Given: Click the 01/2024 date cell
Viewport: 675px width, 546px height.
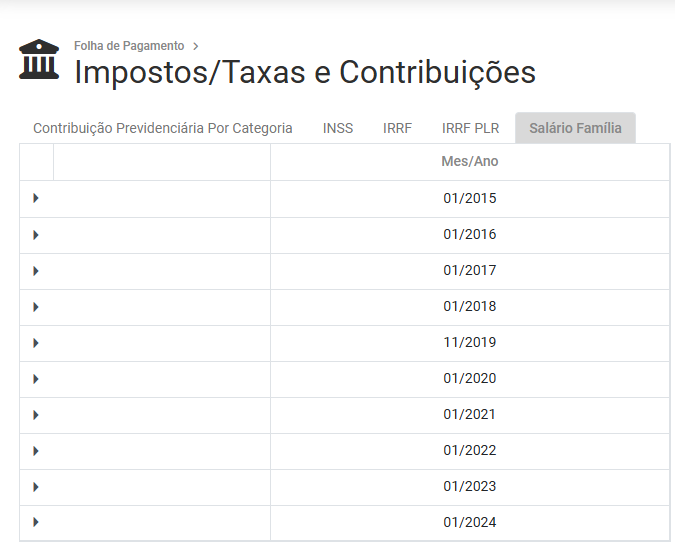Looking at the screenshot, I should point(469,523).
